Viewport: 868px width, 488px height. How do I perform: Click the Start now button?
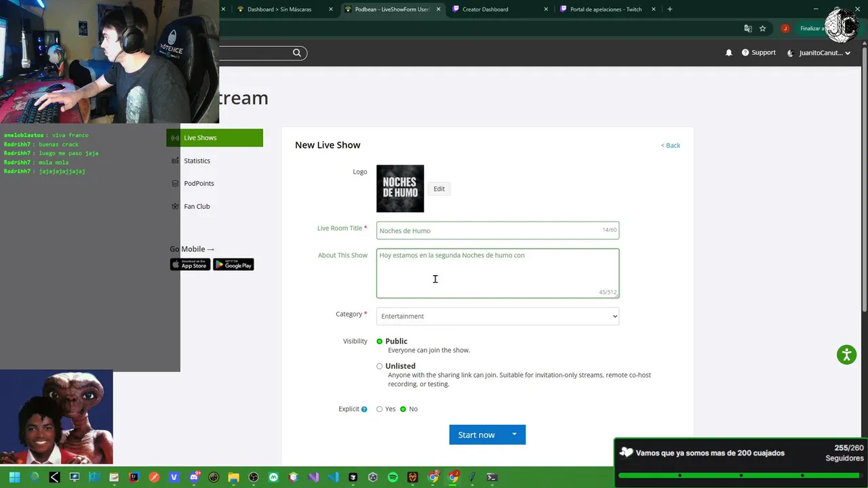point(477,434)
